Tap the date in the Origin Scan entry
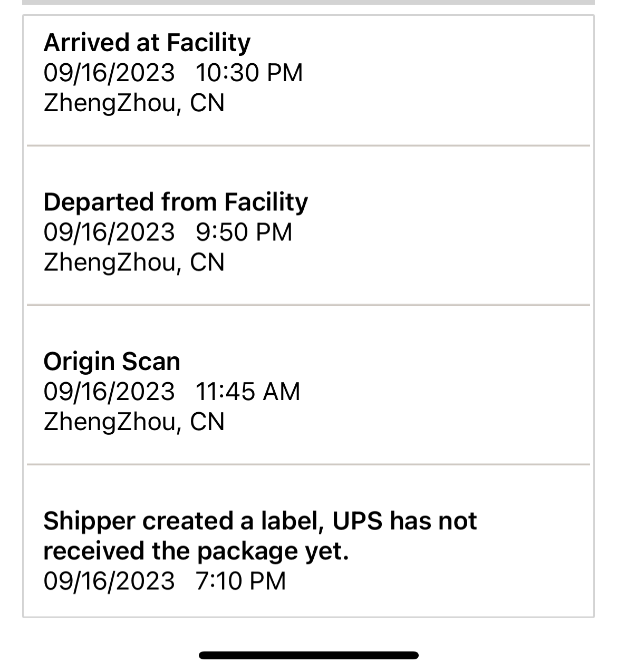The width and height of the screenshot is (617, 672). (109, 392)
